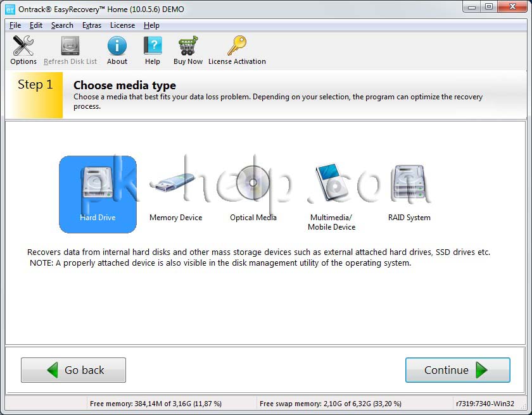
Task: Open the Search menu
Action: click(62, 25)
